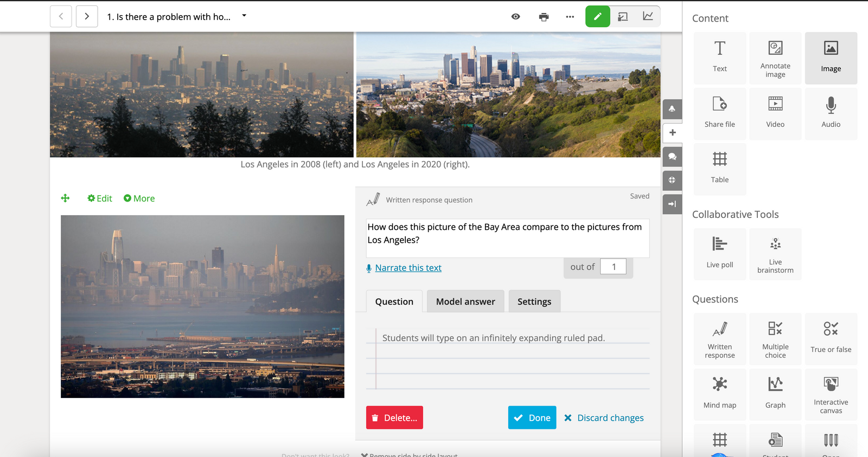The image size is (868, 457).
Task: Remove the side by side layout
Action: pyautogui.click(x=410, y=454)
